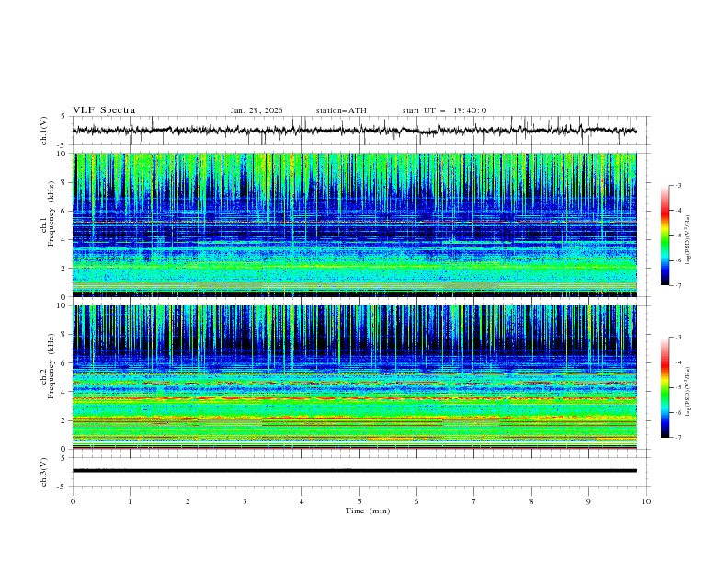Click the ch.1 voltage waveform trace panel
728x563 pixels.
[361, 131]
